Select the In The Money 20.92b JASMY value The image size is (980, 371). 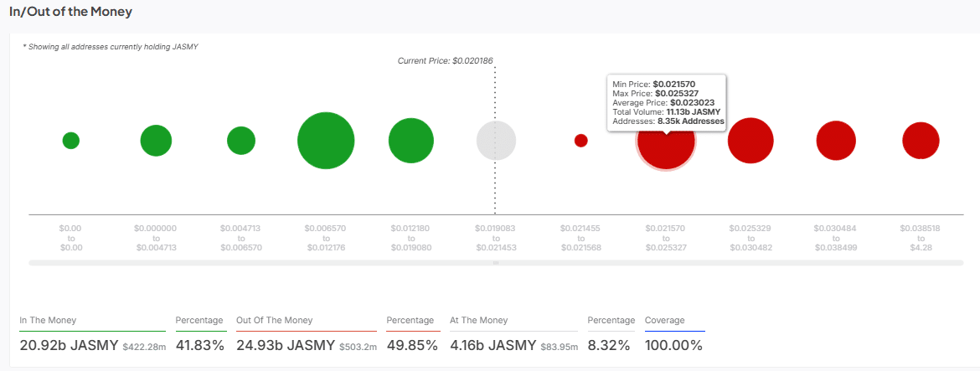click(70, 345)
